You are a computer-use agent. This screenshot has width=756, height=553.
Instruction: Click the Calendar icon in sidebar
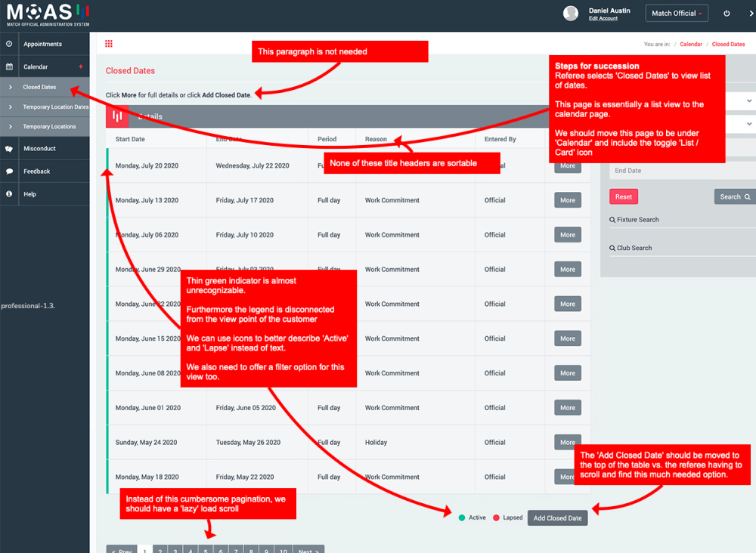click(x=9, y=66)
